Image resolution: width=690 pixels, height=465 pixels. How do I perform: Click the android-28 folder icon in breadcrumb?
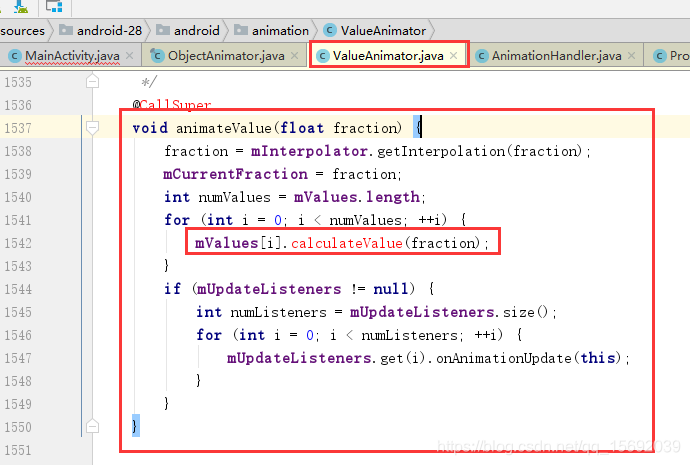pyautogui.click(x=66, y=29)
